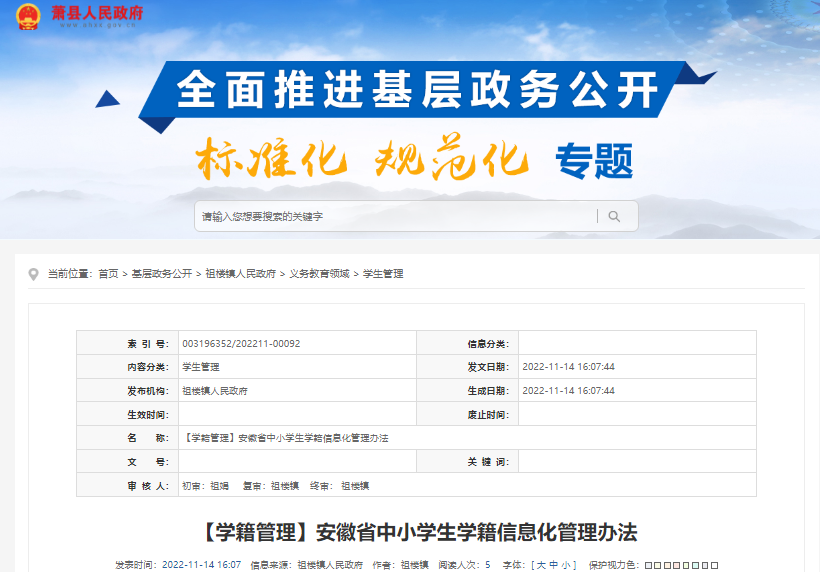Click 萧县人民政府 site title text
The width and height of the screenshot is (820, 572).
pyautogui.click(x=97, y=13)
